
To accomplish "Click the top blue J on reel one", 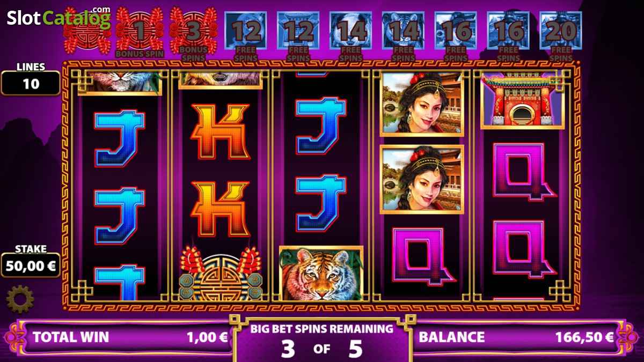I will (x=119, y=138).
